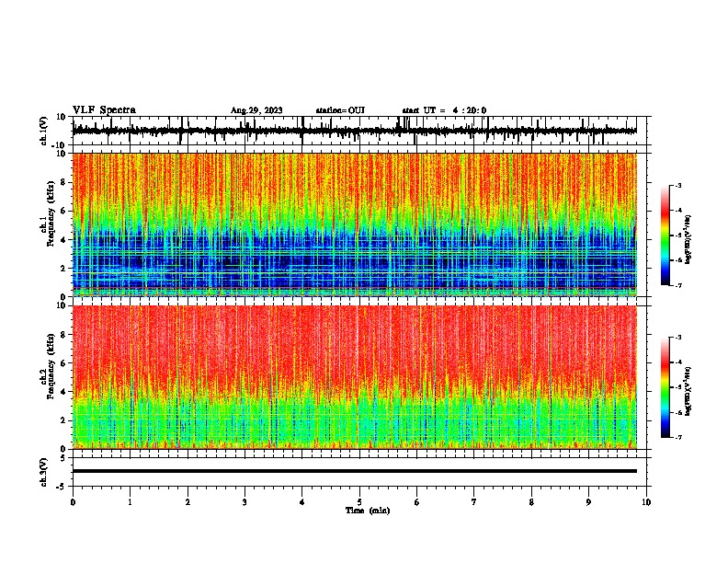Click the "station=OUJ" header text

(x=340, y=110)
